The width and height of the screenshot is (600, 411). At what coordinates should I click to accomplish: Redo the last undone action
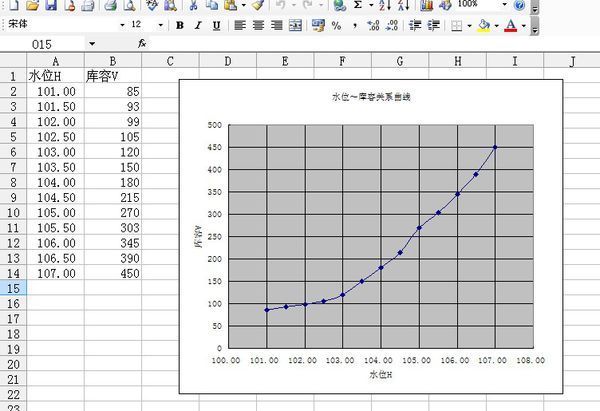pyautogui.click(x=308, y=5)
